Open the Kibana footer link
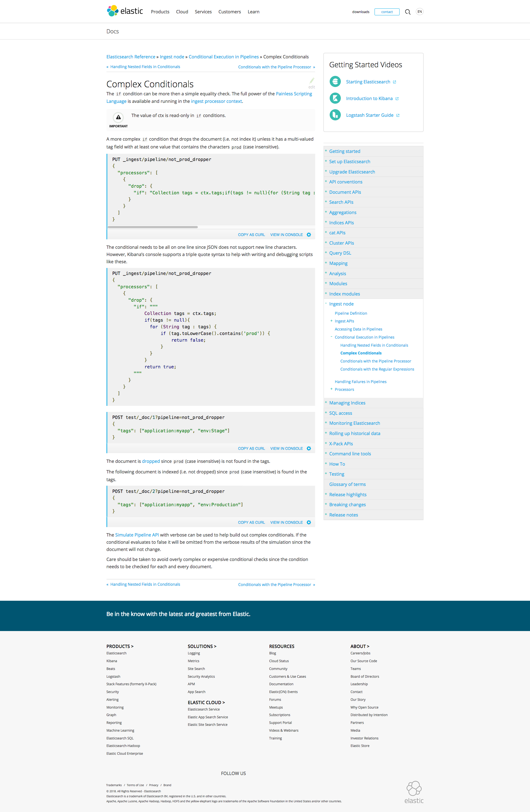 pyautogui.click(x=112, y=661)
